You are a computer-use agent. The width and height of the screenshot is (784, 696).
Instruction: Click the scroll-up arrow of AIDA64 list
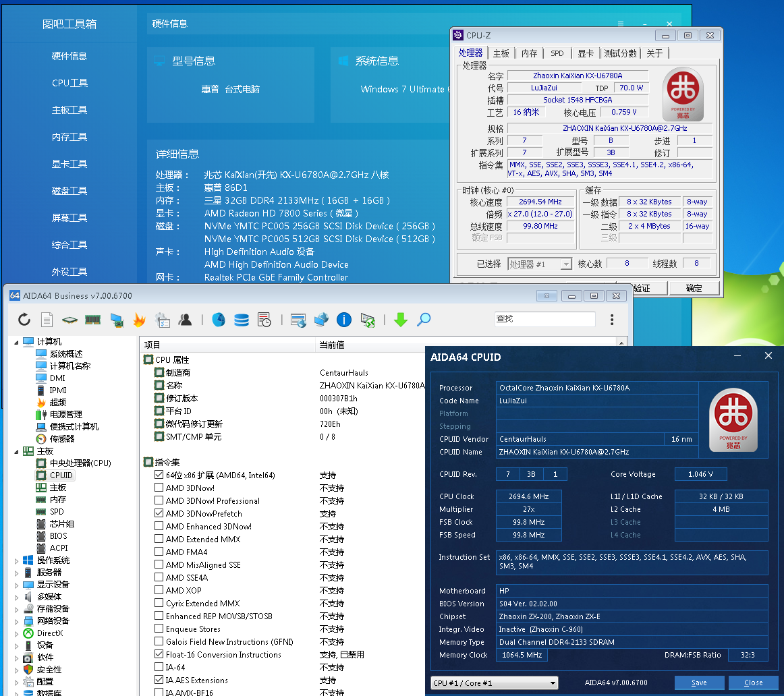tap(621, 344)
